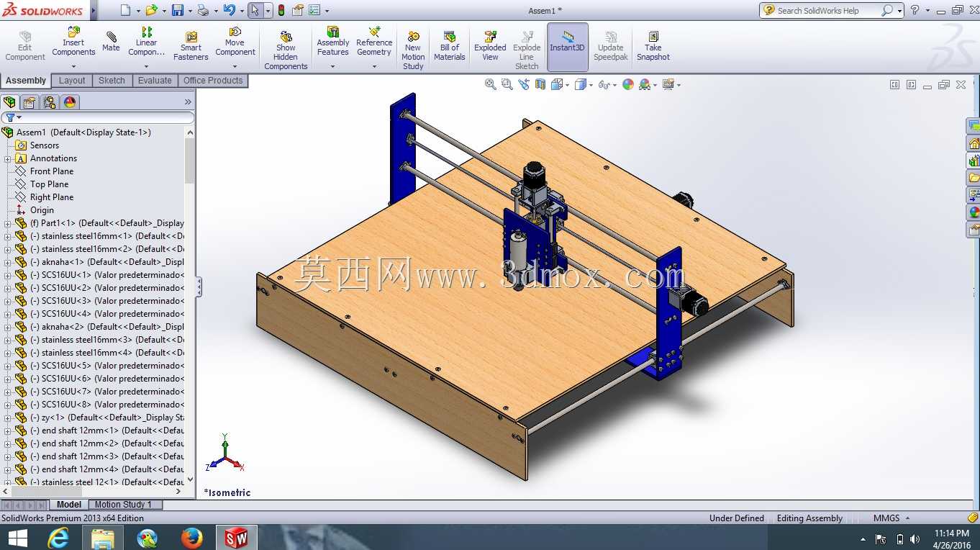This screenshot has width=980, height=550.
Task: Click Section View icon in viewport toolbar
Action: [x=540, y=84]
